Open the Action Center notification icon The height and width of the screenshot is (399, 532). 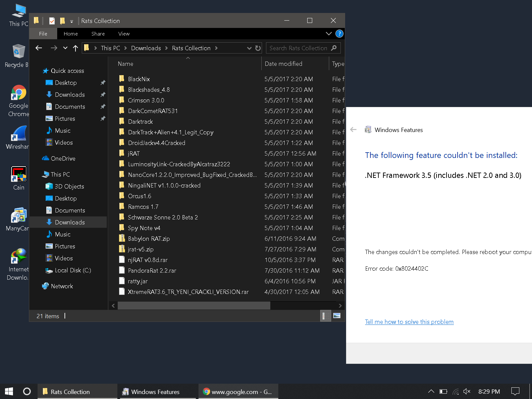pyautogui.click(x=515, y=392)
